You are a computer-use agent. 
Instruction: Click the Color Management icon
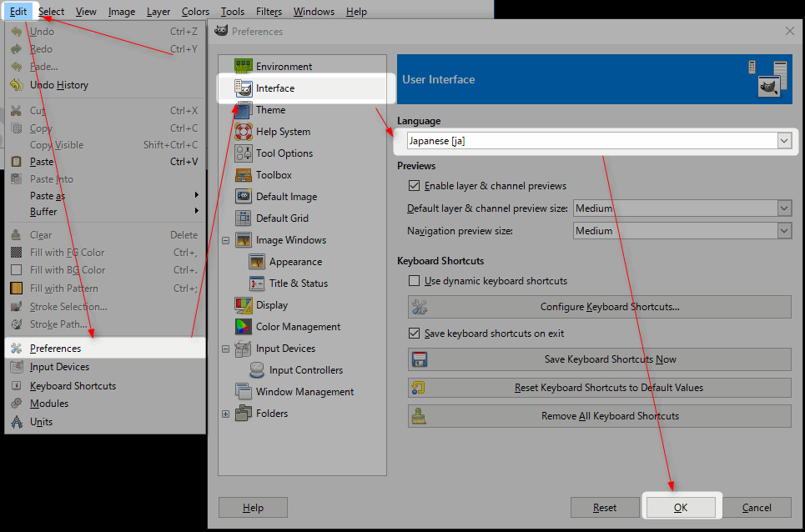[244, 327]
